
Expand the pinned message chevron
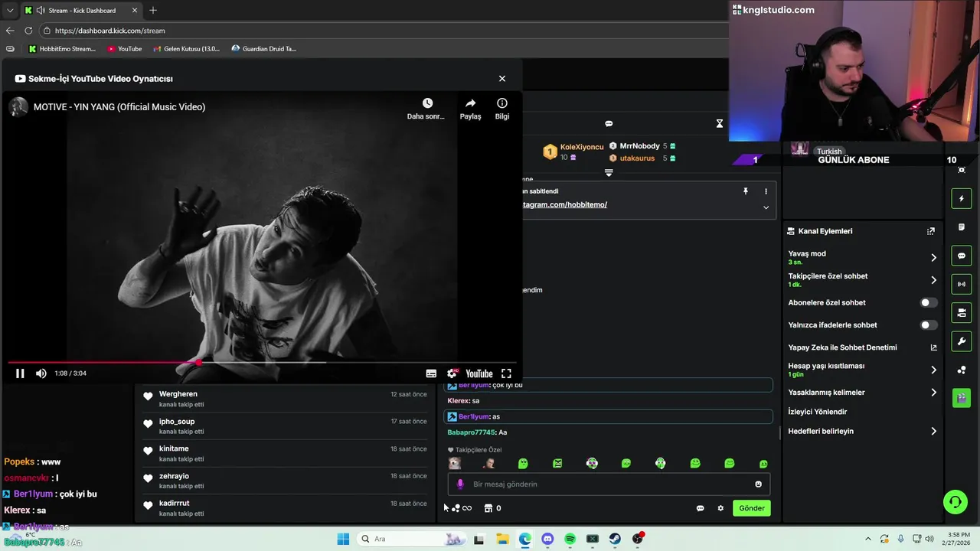[766, 207]
